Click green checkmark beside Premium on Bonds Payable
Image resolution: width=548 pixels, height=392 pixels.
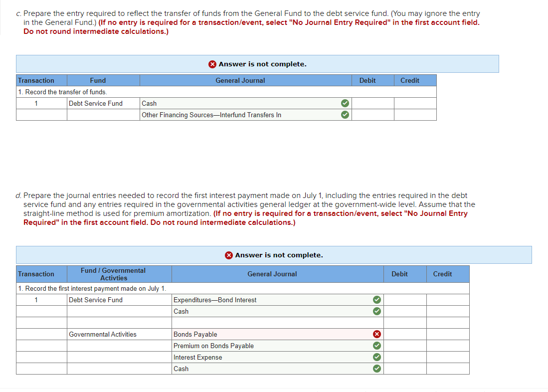point(377,346)
